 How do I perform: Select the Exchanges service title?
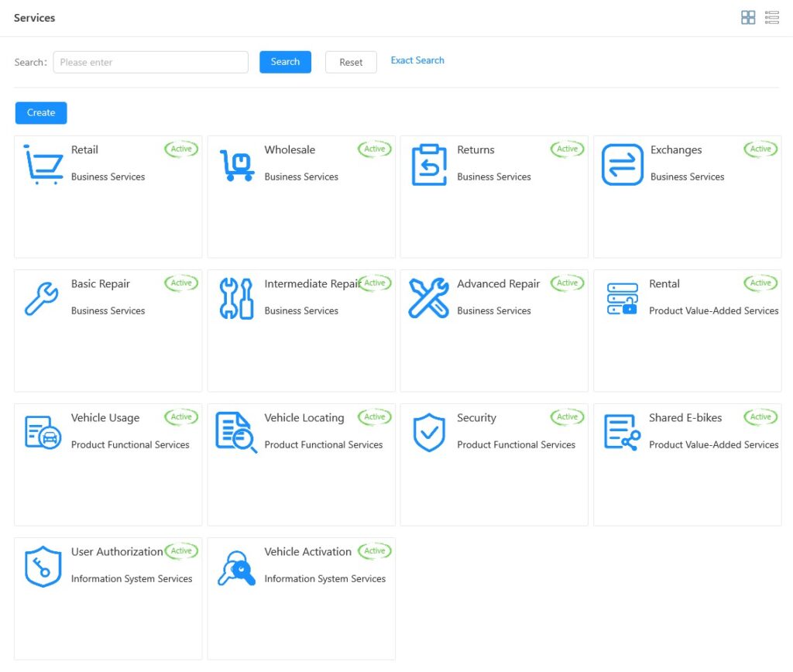(676, 150)
